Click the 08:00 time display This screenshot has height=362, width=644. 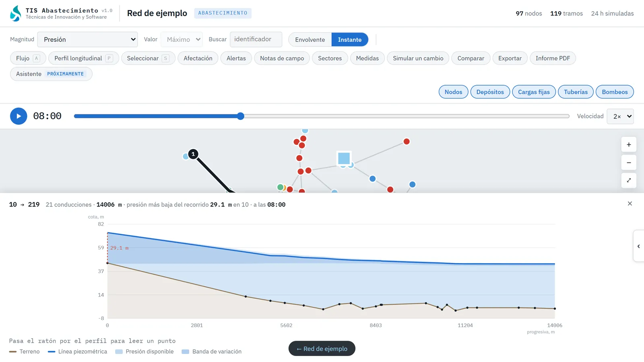tap(47, 116)
